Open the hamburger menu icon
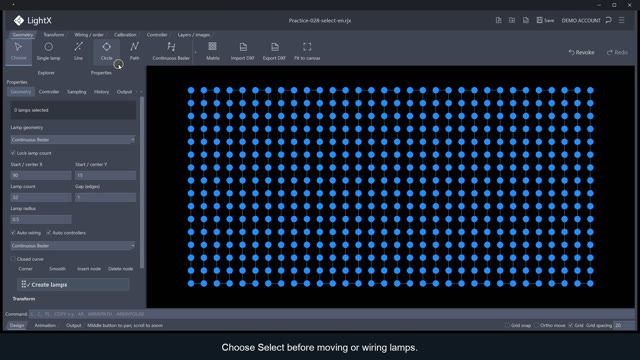Image resolution: width=640 pixels, height=360 pixels. click(x=622, y=20)
